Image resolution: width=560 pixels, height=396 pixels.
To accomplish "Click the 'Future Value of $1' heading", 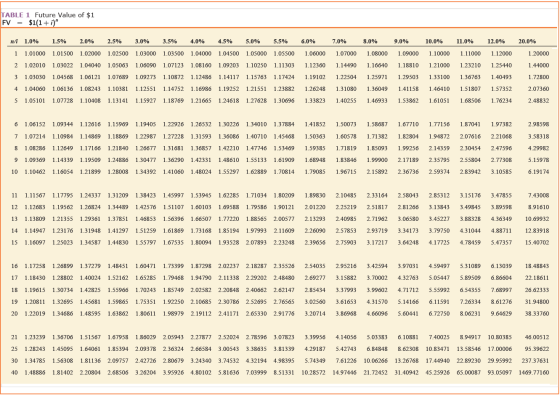I will [x=64, y=15].
